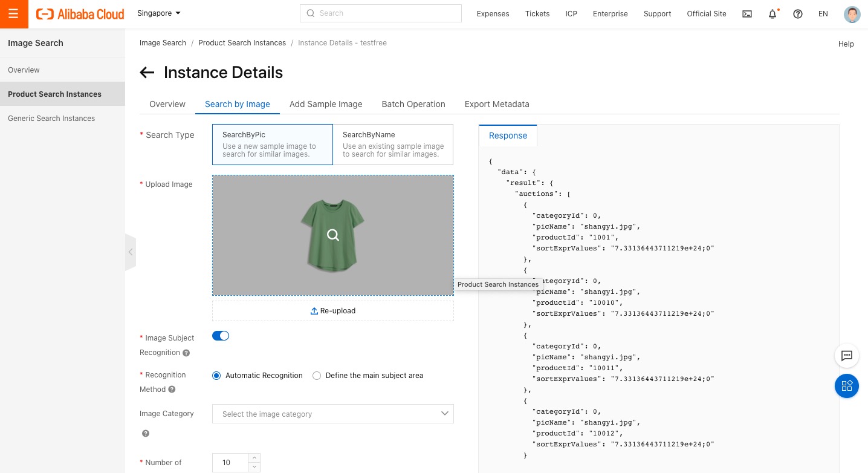Click the Recognition Method help icon
The height and width of the screenshot is (473, 868).
tap(172, 390)
